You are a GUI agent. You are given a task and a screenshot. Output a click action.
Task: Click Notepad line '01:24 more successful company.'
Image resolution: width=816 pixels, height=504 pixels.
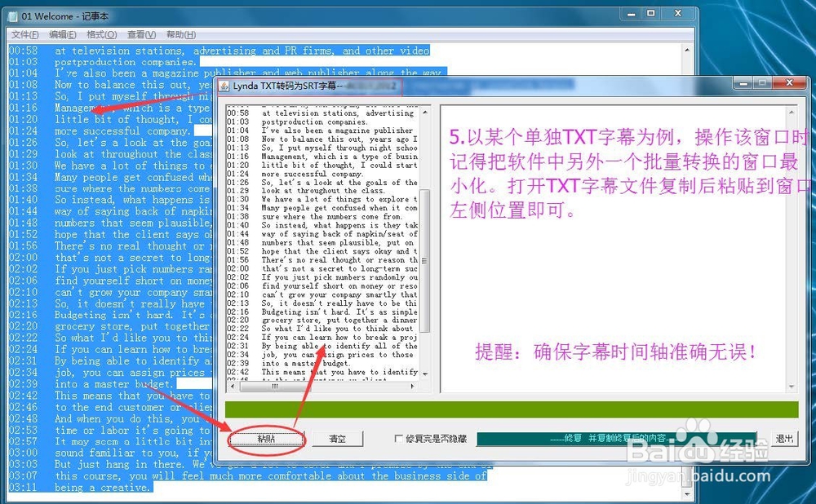coord(101,131)
